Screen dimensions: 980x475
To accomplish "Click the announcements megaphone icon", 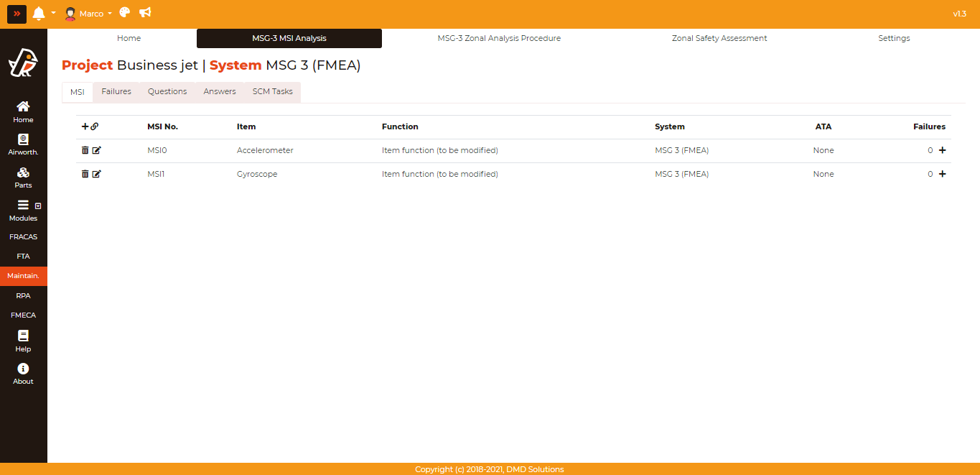I will click(x=145, y=13).
